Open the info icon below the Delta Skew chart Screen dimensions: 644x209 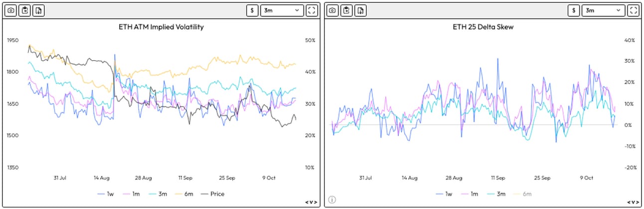coord(332,200)
